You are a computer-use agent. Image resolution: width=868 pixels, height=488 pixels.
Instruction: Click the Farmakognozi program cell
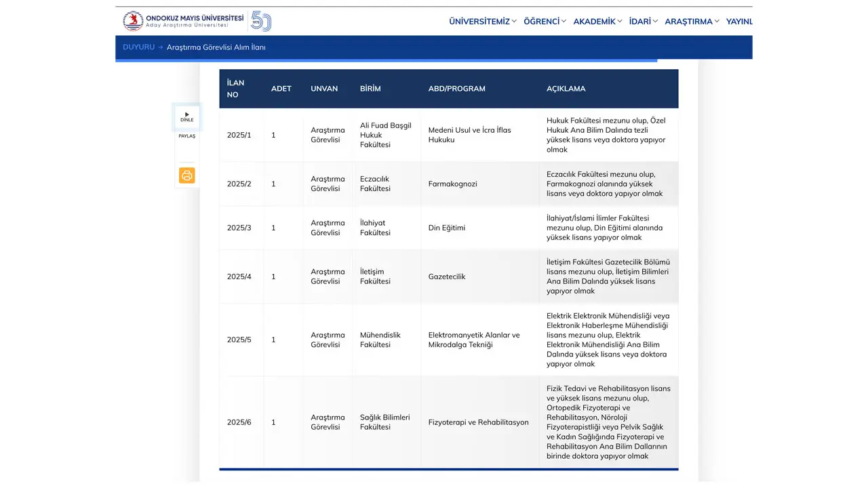coord(452,184)
